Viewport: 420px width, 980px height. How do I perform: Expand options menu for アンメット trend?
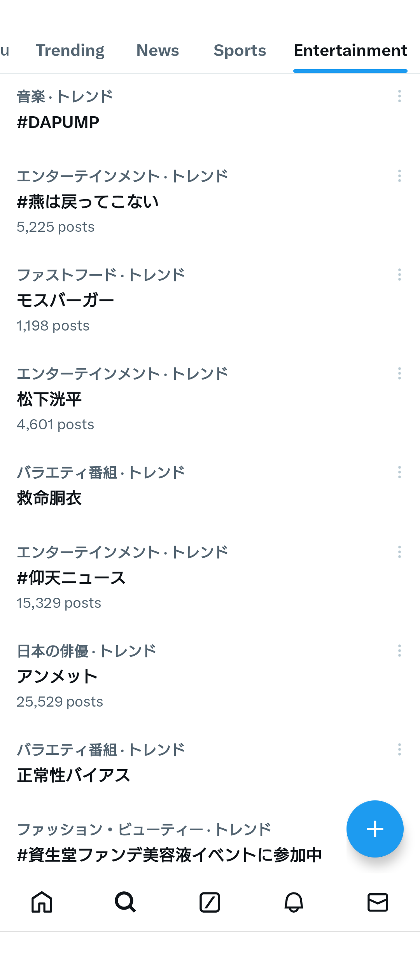pos(399,651)
